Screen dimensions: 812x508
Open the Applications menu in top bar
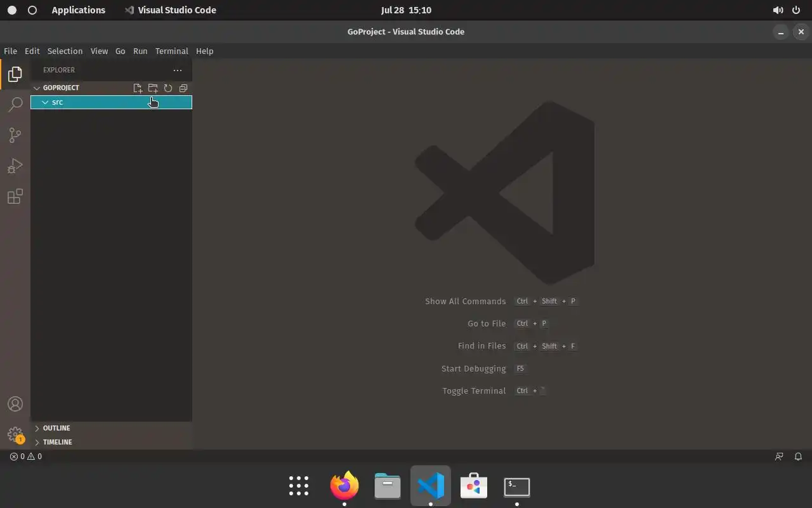pos(79,10)
